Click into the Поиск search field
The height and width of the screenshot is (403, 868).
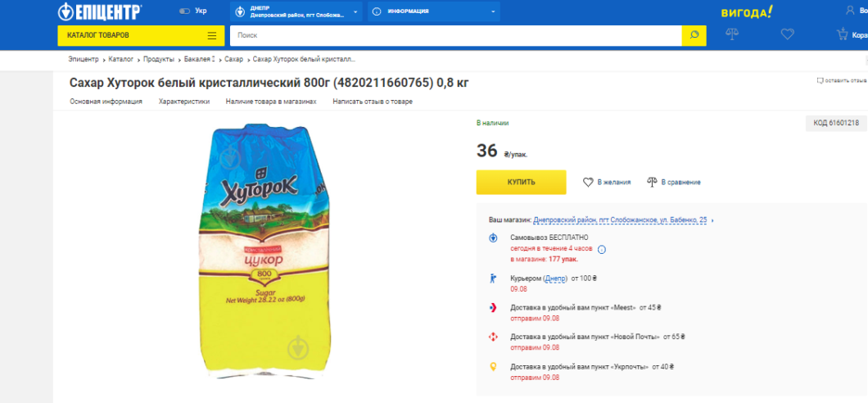tap(455, 35)
